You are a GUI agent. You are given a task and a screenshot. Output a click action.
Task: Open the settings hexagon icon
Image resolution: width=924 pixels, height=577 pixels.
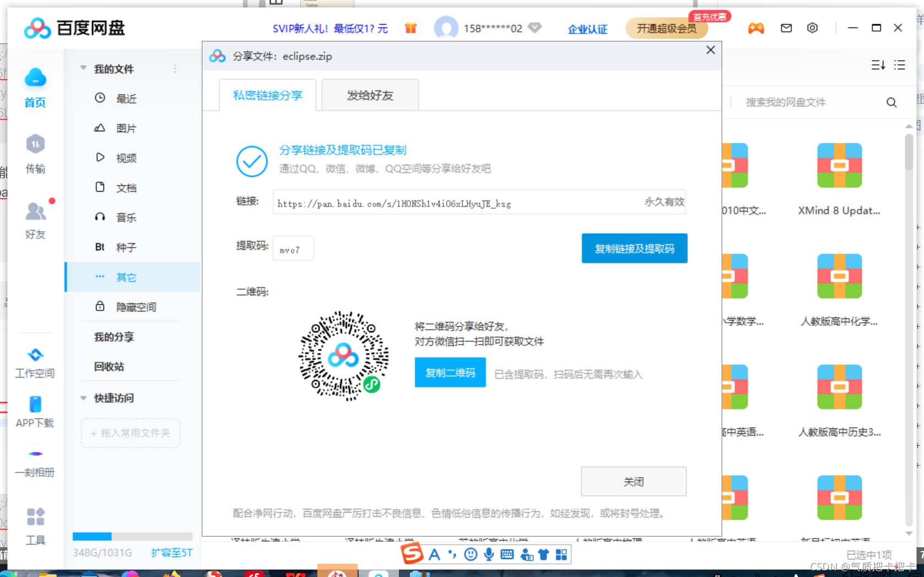pyautogui.click(x=812, y=28)
